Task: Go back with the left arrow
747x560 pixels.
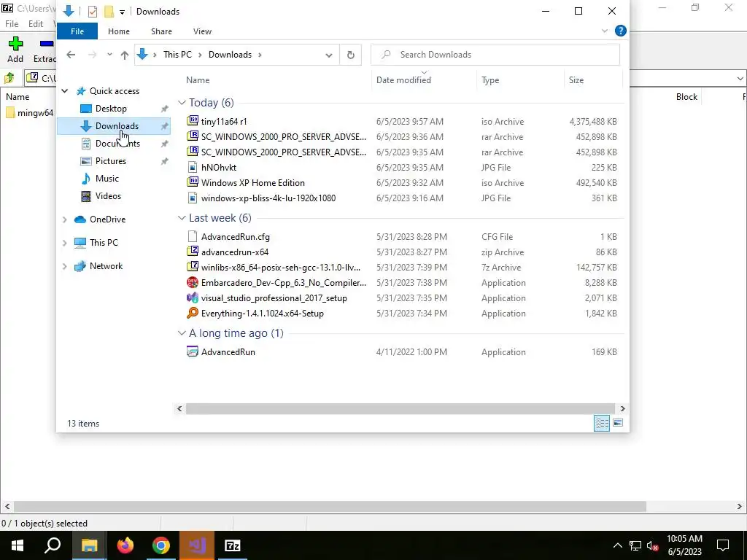Action: 71,55
